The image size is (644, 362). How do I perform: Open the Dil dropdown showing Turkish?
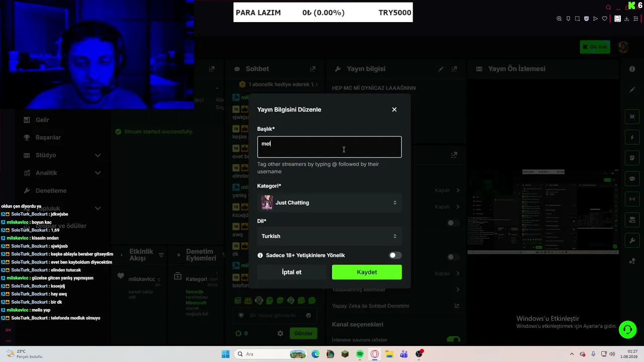pyautogui.click(x=330, y=236)
